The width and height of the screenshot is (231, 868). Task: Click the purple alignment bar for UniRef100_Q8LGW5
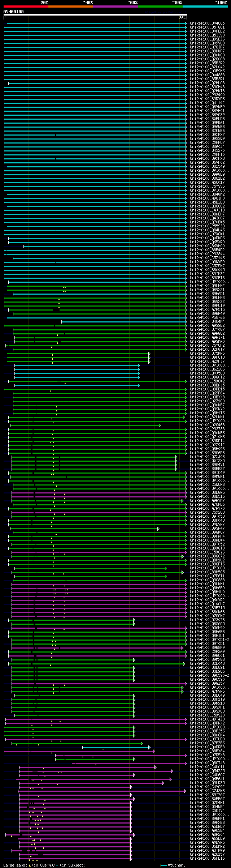click(x=99, y=493)
